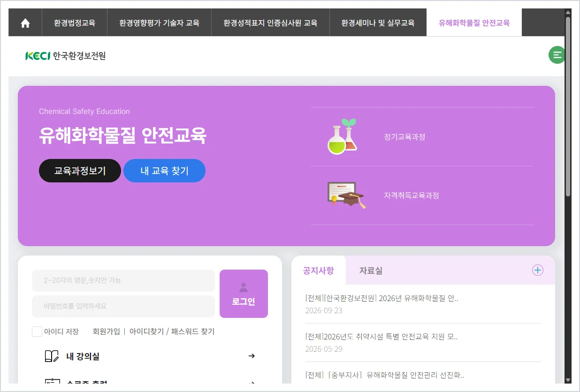Open the 정기교육과정 link
The width and height of the screenshot is (580, 392).
404,137
